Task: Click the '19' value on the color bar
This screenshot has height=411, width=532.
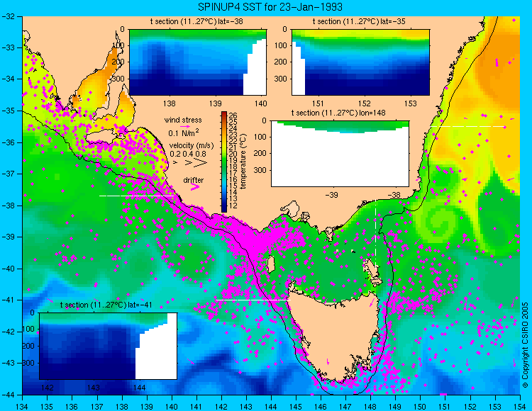Action: [233, 160]
